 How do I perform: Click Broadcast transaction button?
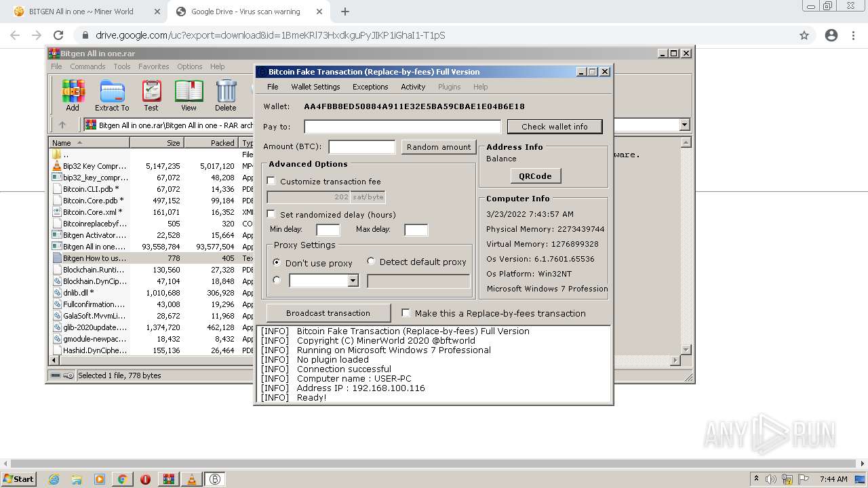click(x=328, y=313)
